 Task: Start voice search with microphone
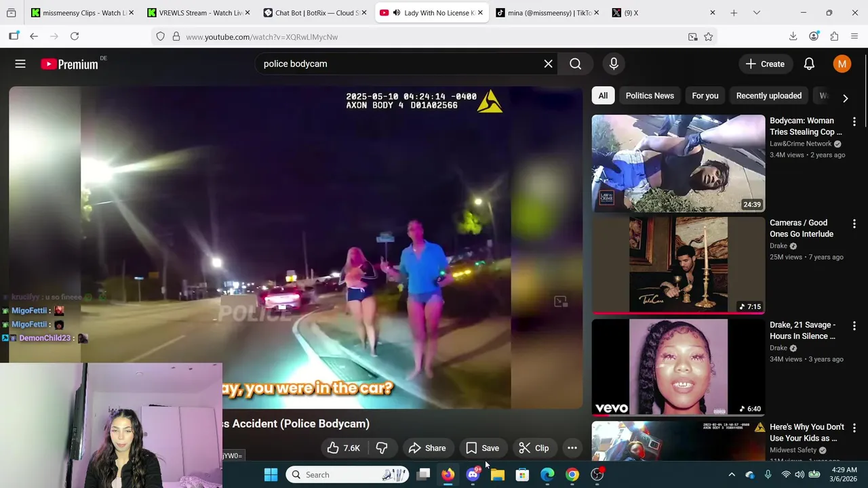[614, 64]
